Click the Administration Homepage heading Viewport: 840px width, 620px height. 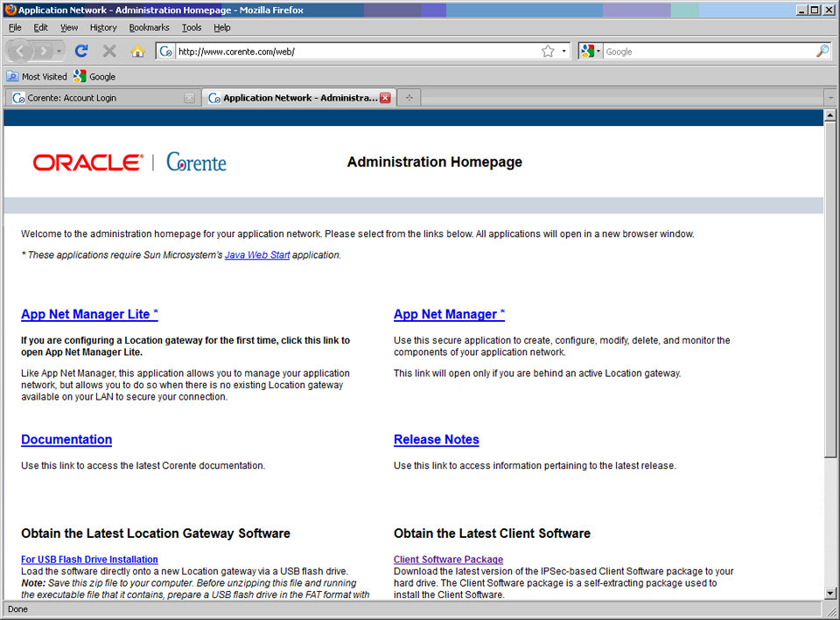point(435,163)
